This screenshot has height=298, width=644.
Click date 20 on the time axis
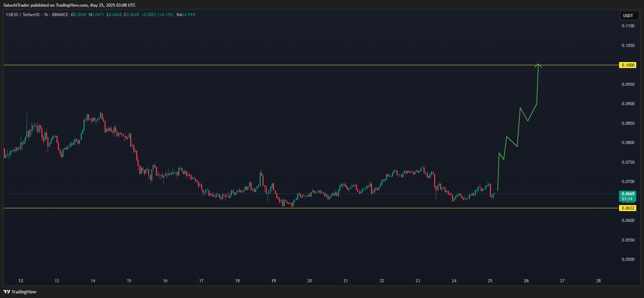(x=310, y=281)
